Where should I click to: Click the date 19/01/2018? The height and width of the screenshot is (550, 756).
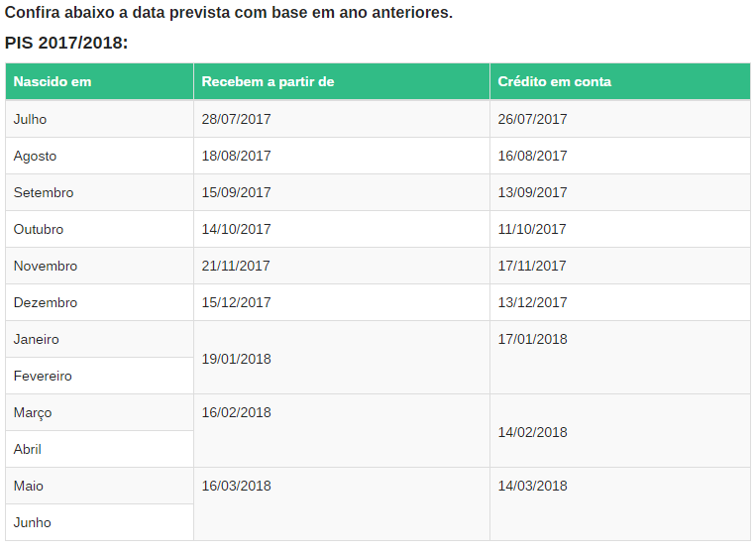[x=236, y=359]
